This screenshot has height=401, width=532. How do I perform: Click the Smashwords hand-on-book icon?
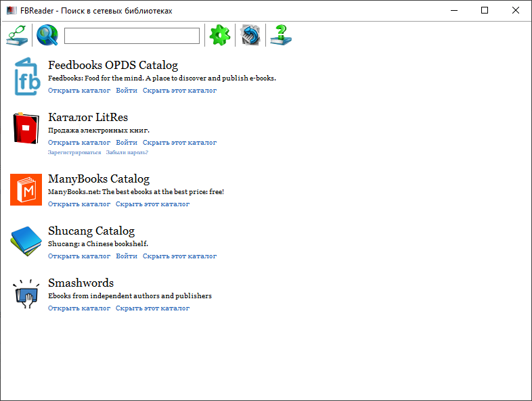pyautogui.click(x=26, y=293)
